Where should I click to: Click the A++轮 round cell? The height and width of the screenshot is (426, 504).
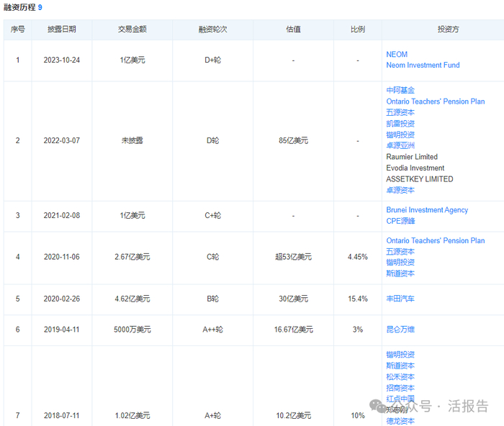pyautogui.click(x=213, y=330)
